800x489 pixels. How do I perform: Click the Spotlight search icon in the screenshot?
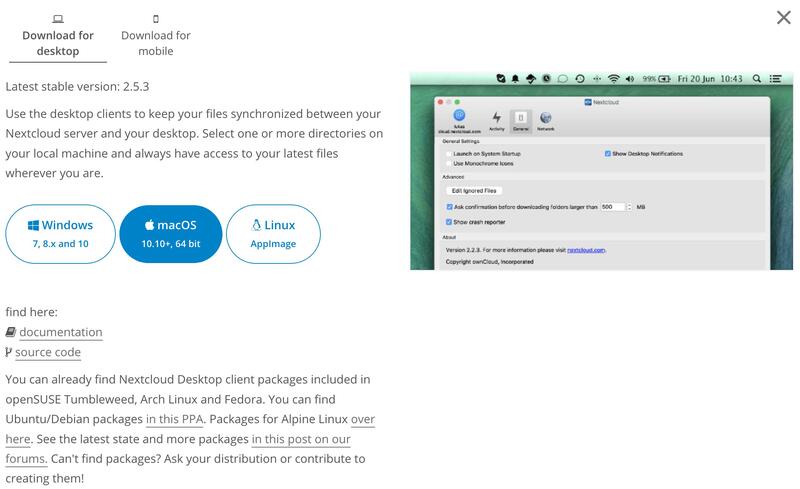757,79
